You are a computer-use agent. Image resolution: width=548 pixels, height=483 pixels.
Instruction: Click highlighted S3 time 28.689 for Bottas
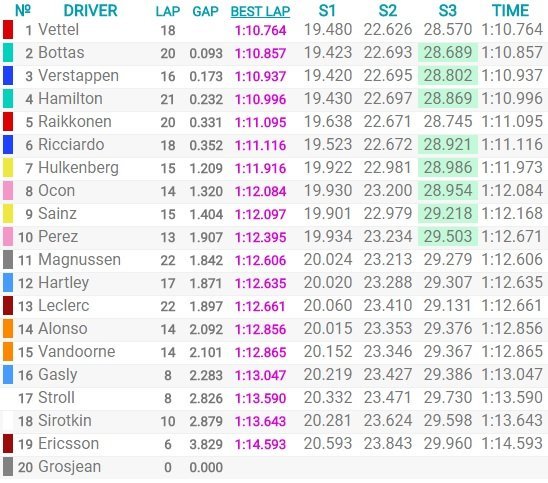point(448,52)
